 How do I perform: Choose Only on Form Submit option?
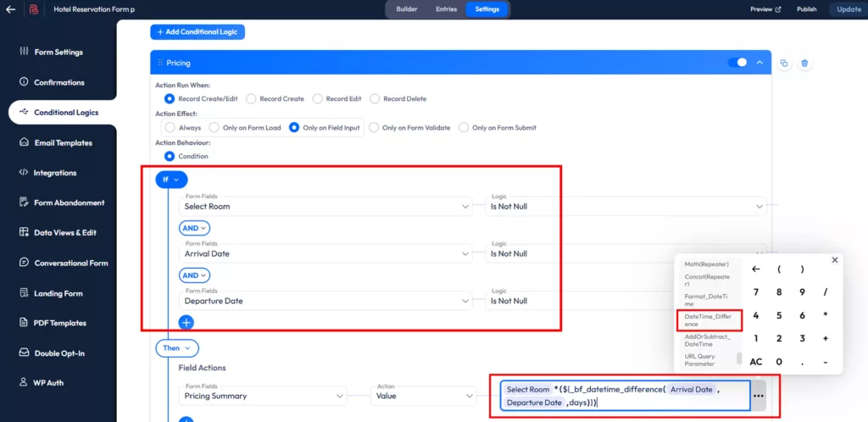click(x=464, y=128)
